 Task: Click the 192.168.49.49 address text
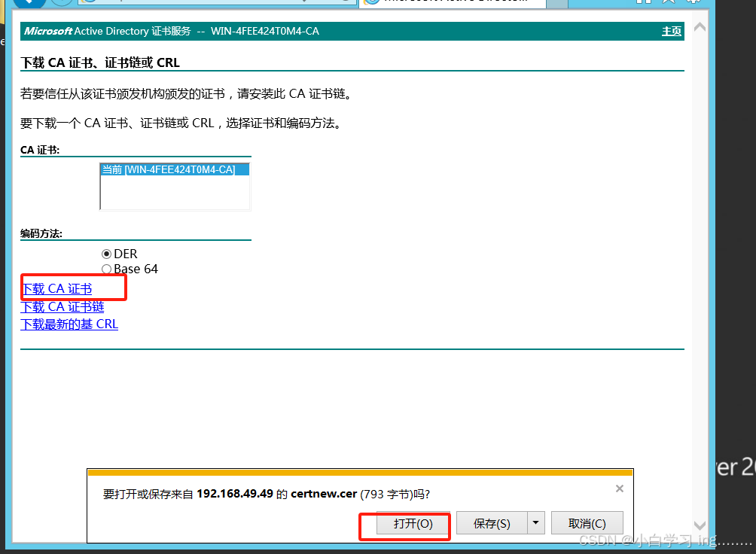[x=235, y=495]
